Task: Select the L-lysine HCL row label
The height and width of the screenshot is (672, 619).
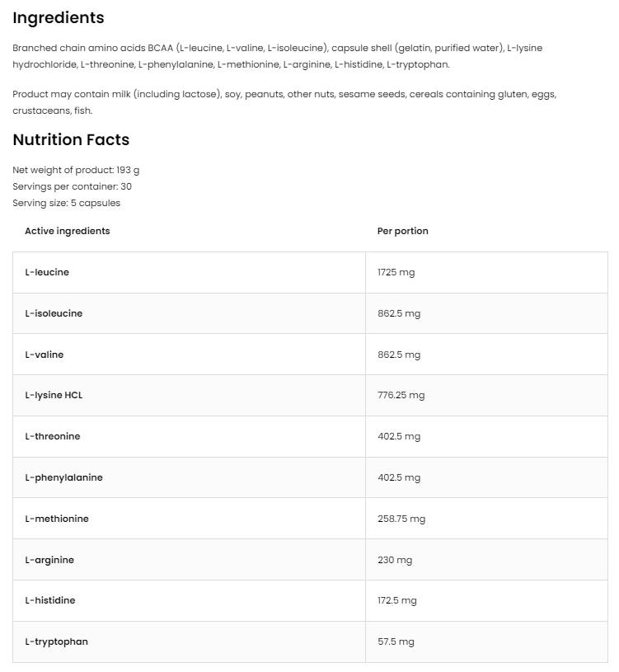Action: click(x=54, y=395)
